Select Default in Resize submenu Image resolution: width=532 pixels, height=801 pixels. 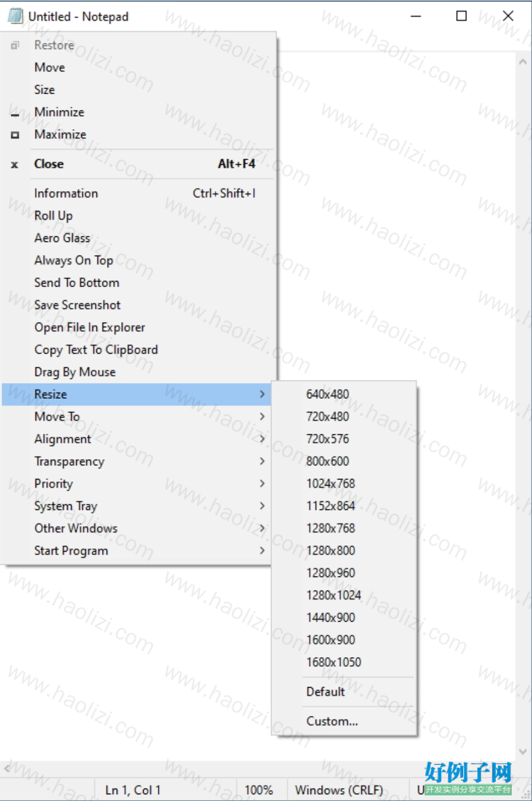(344, 692)
